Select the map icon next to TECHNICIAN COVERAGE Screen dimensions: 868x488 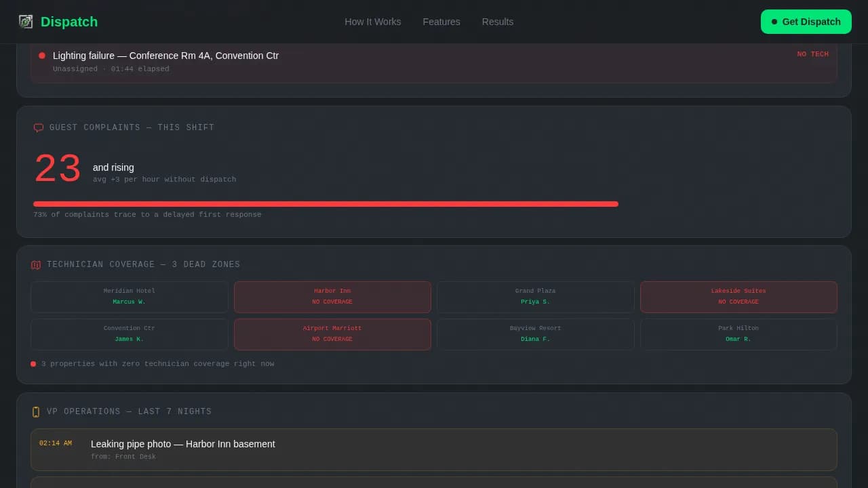(x=35, y=264)
